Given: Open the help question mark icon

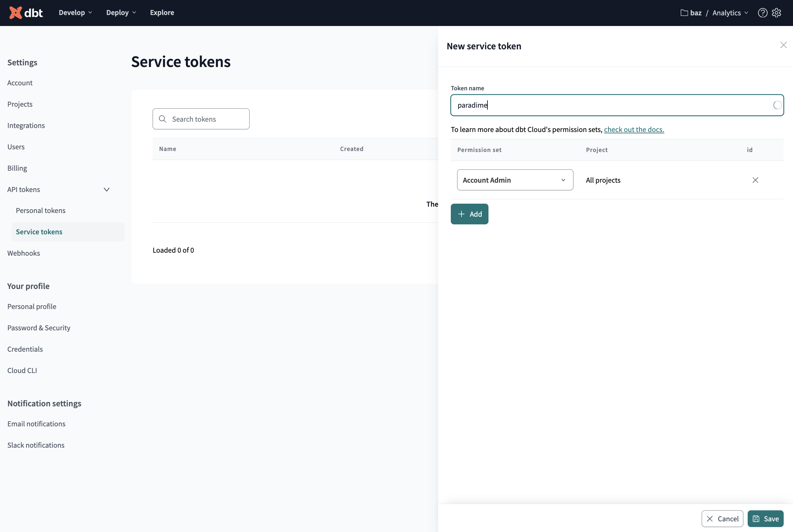Looking at the screenshot, I should tap(762, 13).
